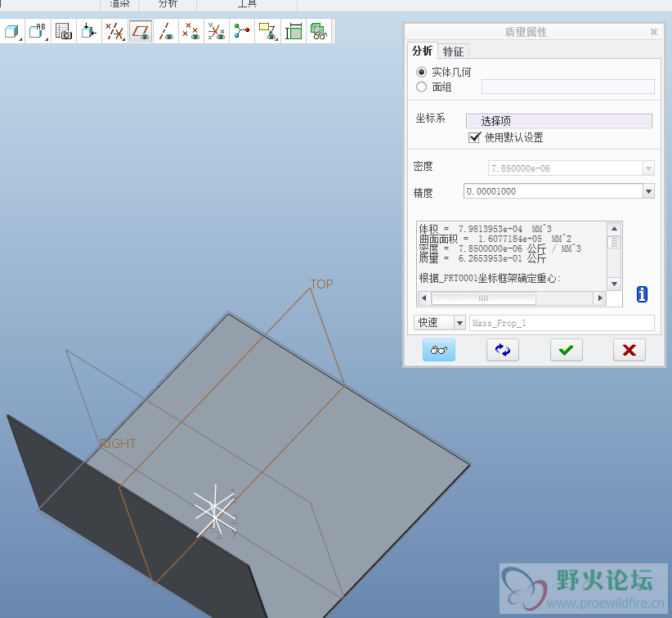
Task: Open the display style cube dropdown
Action: coord(12,32)
